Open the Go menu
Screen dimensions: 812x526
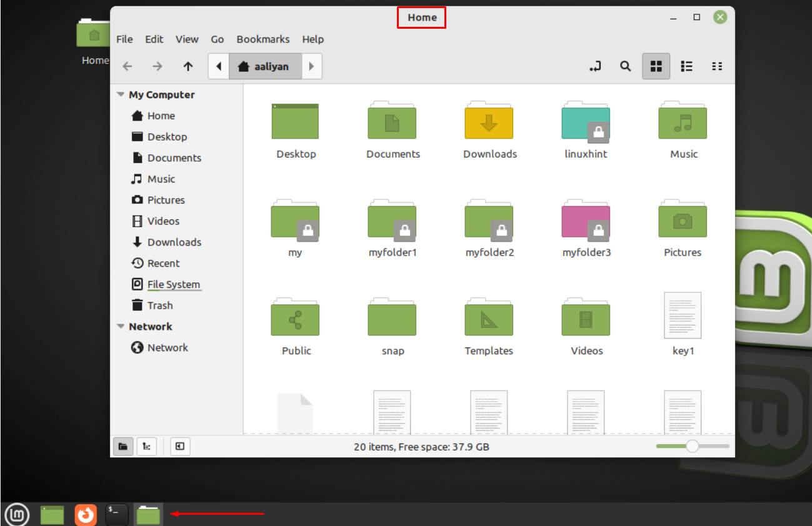click(x=217, y=39)
